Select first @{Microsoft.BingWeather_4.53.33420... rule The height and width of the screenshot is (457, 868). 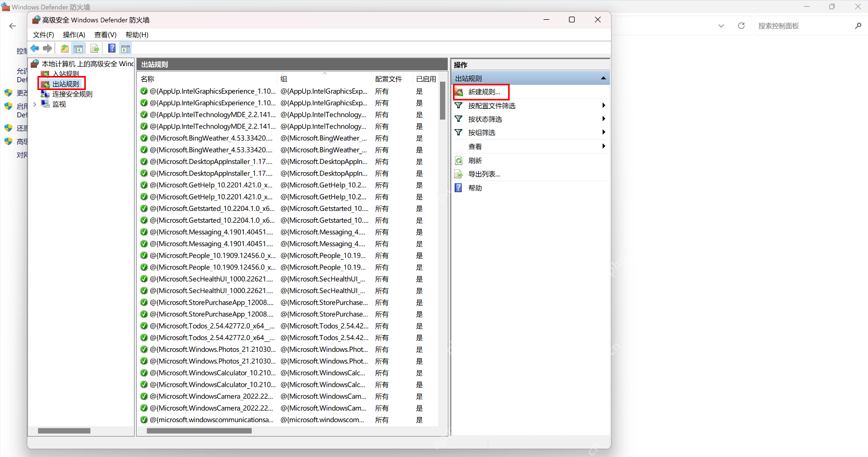click(x=288, y=138)
